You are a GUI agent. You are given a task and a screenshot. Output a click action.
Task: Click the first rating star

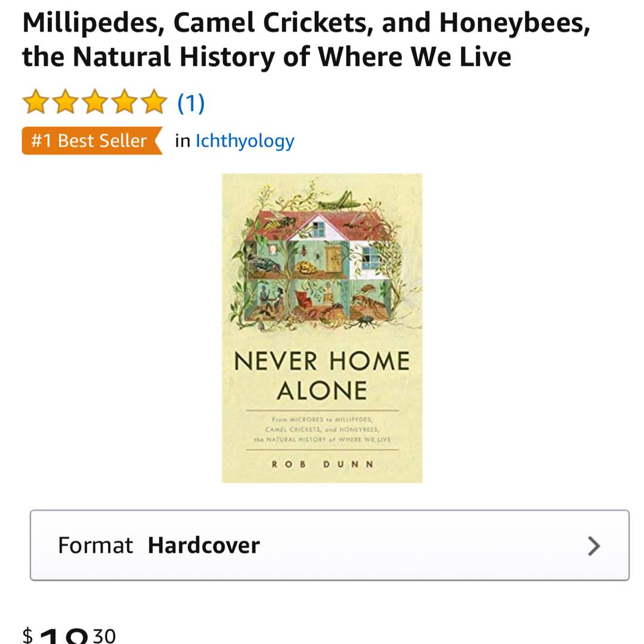click(x=35, y=102)
